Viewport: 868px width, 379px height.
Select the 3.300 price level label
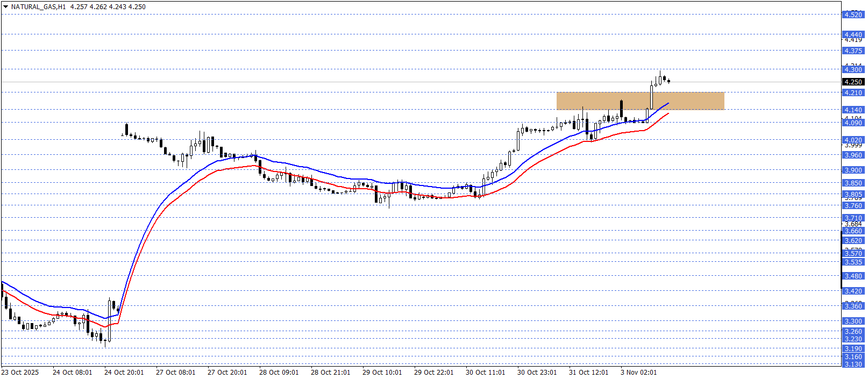point(852,321)
